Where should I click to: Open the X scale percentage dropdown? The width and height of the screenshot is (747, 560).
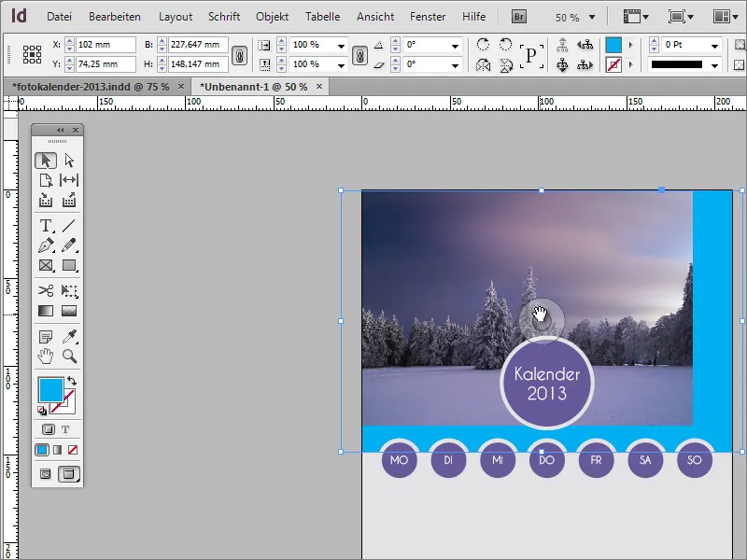coord(341,46)
